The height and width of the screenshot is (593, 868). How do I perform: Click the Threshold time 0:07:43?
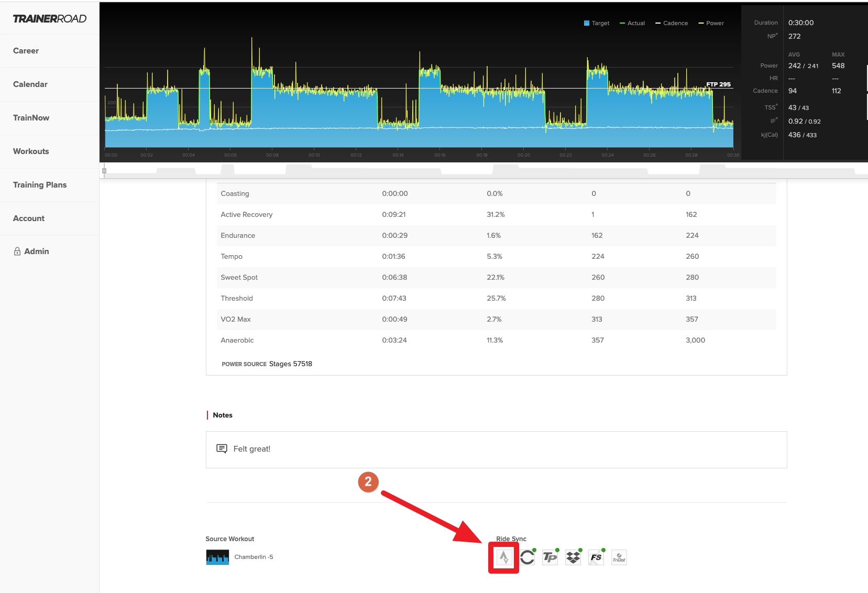394,298
